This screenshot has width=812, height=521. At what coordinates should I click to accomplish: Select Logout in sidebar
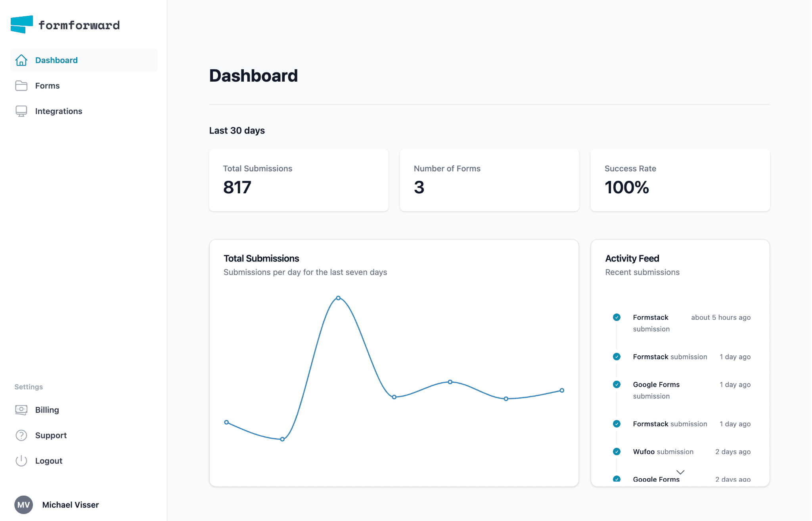tap(84, 461)
